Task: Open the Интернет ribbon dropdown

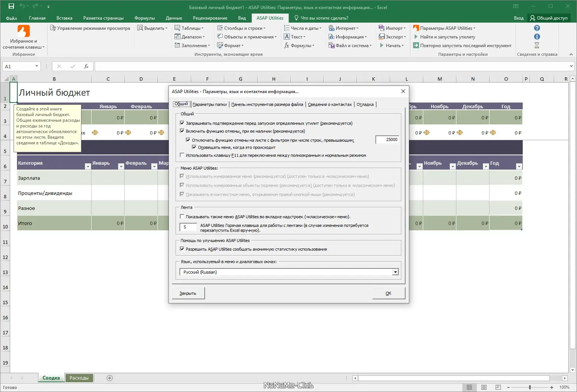Action: 344,28
